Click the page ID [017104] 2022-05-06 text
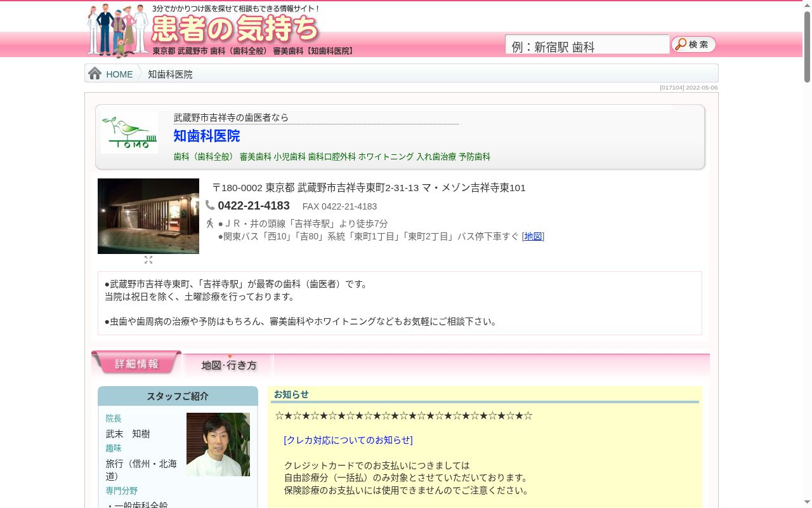This screenshot has width=812, height=508. coord(689,88)
